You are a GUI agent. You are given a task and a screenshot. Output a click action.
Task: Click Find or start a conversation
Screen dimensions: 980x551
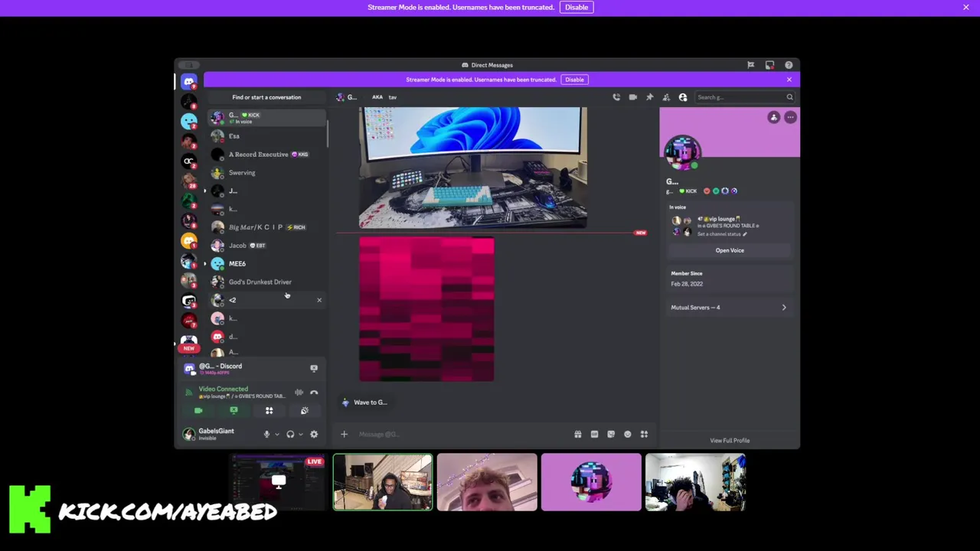click(x=266, y=97)
